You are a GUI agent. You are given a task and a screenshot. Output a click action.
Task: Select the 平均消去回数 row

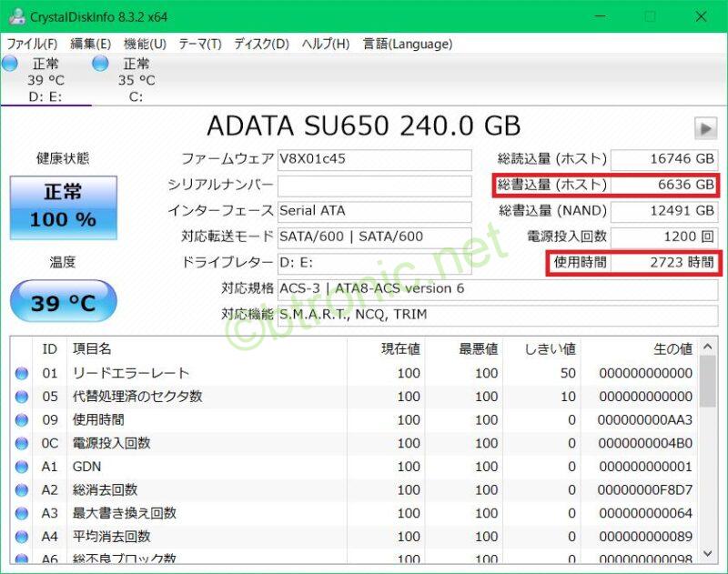click(x=354, y=537)
